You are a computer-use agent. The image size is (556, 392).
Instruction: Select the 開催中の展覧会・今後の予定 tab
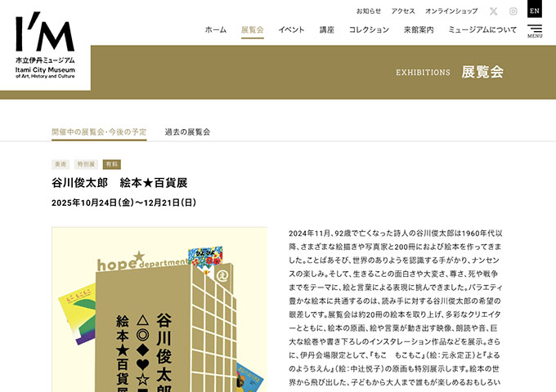pyautogui.click(x=99, y=131)
